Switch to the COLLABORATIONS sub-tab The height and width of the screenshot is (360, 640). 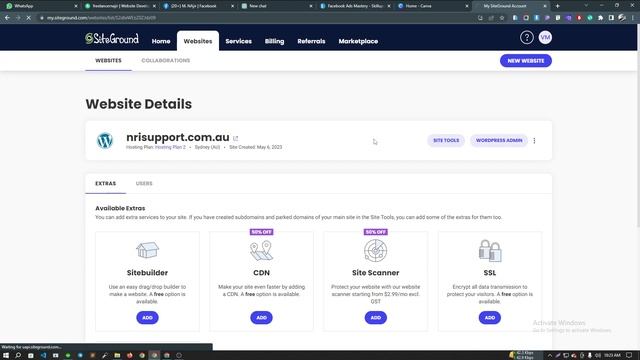point(166,60)
